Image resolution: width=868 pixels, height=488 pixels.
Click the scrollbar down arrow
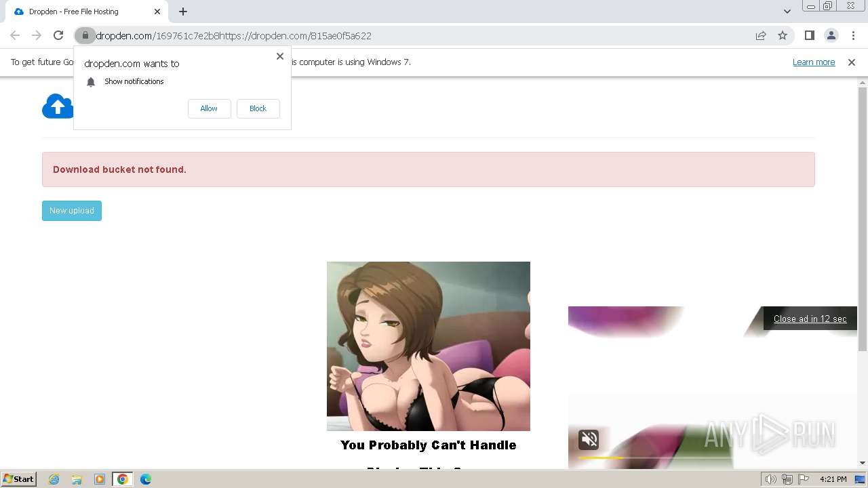pos(863,463)
